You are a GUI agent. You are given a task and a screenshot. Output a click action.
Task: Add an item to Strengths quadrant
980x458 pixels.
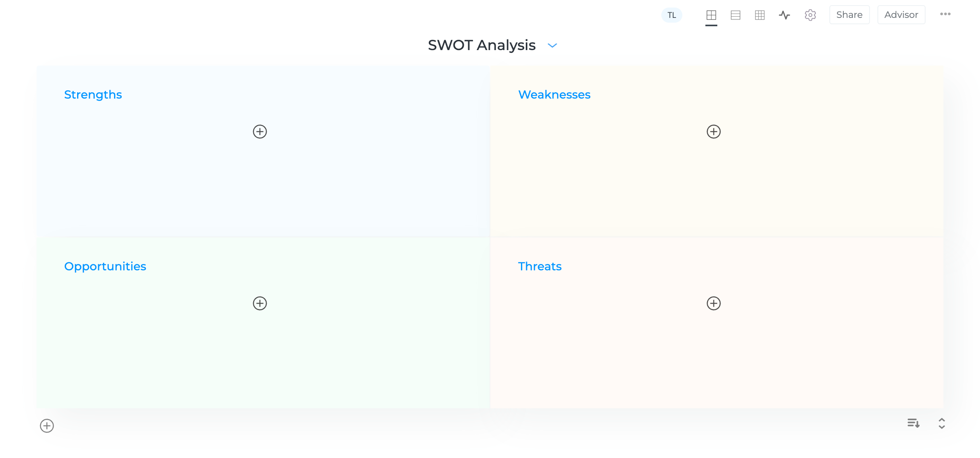[260, 132]
